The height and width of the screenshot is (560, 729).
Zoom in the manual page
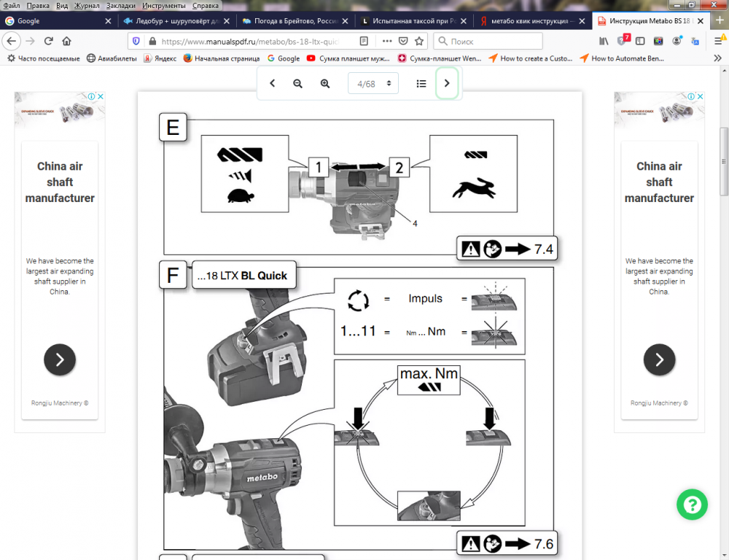click(x=325, y=84)
